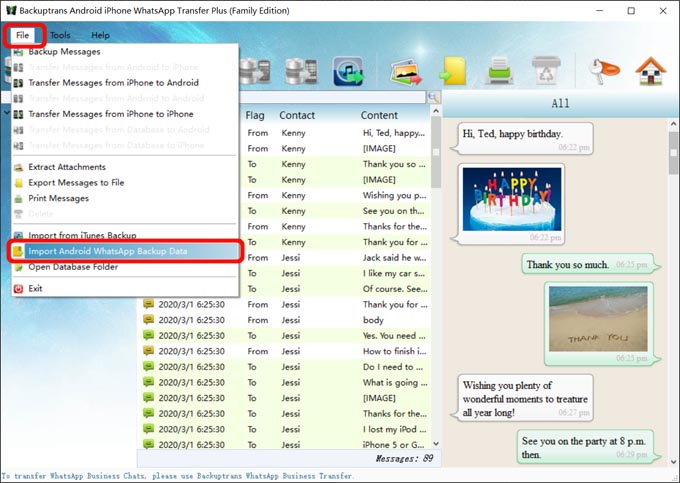Sort by the Contact column header

tap(297, 115)
